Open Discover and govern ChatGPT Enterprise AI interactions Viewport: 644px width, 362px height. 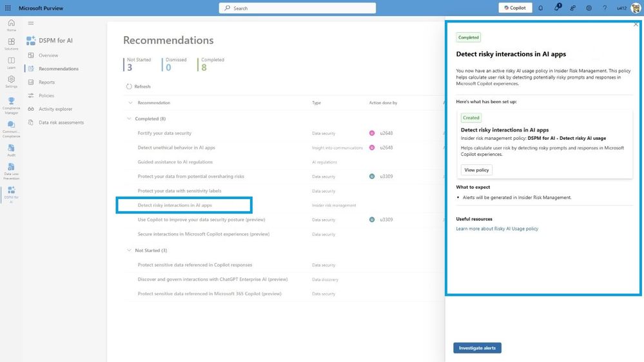(x=212, y=279)
